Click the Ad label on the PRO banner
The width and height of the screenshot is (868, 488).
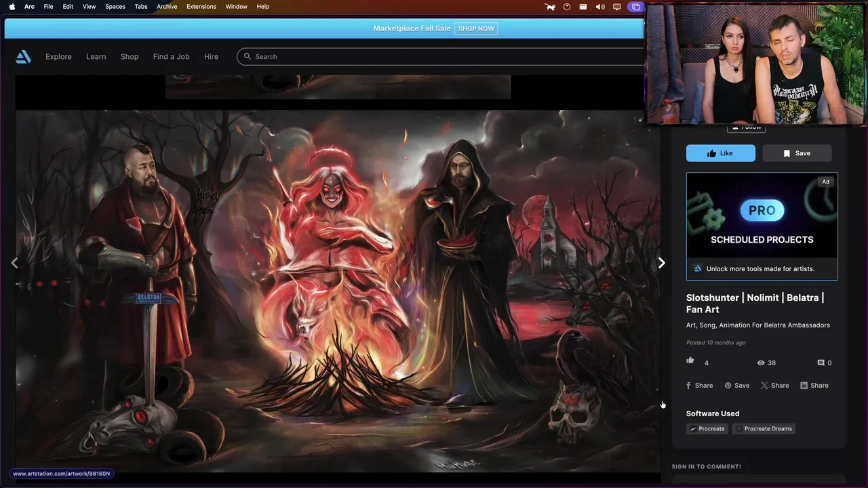click(x=825, y=182)
